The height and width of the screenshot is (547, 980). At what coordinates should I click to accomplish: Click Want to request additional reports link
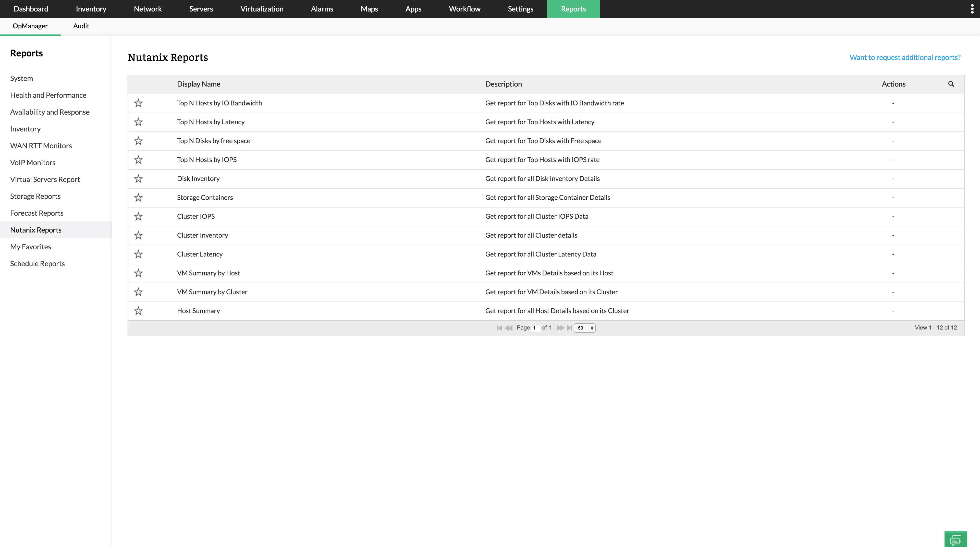coord(905,57)
